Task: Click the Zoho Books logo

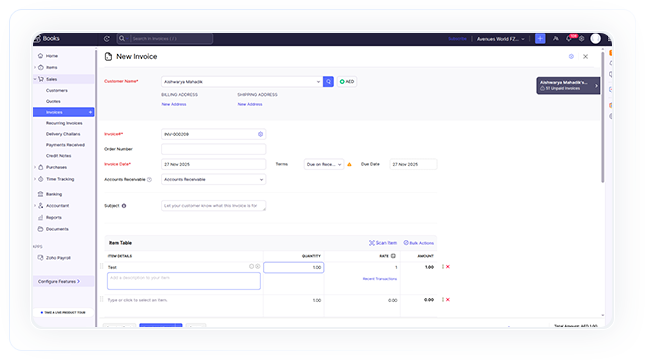Action: tap(47, 39)
